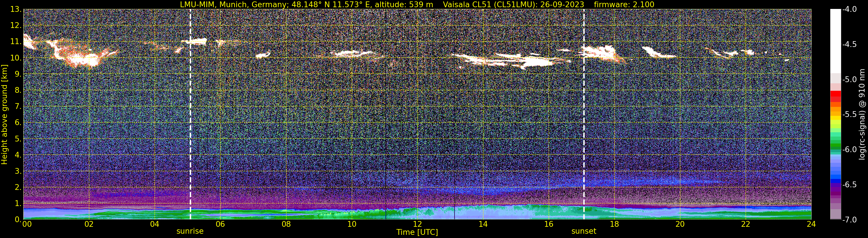Click the time axis tick label '08'

tap(286, 224)
